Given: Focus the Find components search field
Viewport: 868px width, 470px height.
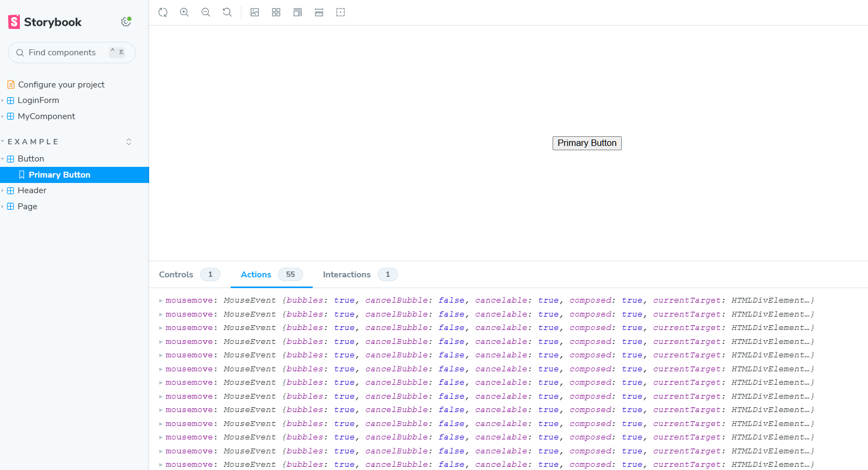Looking at the screenshot, I should tap(72, 53).
